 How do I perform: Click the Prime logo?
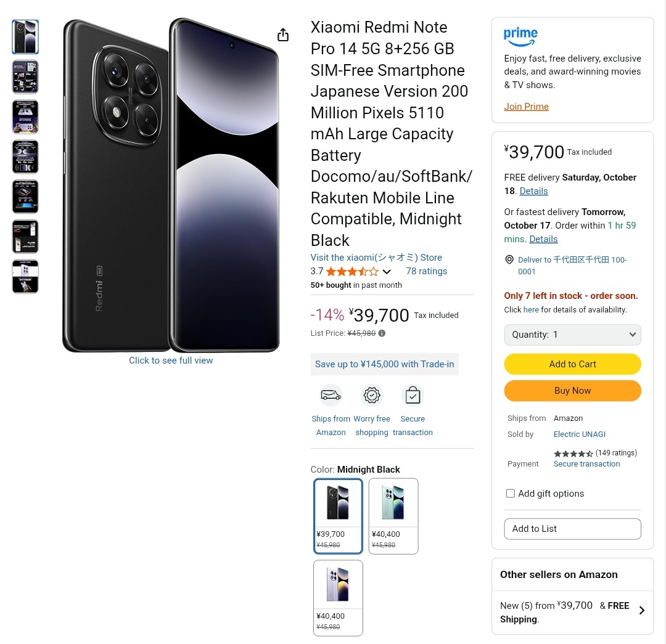coord(520,36)
